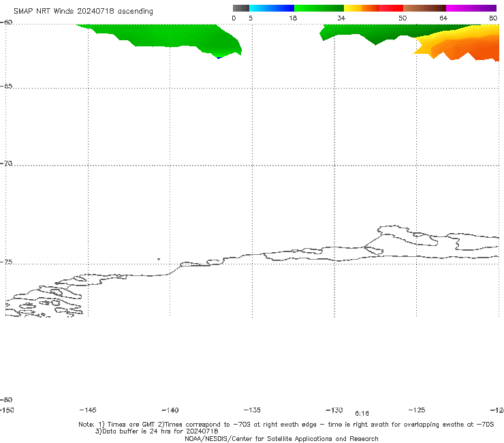Image resolution: width=504 pixels, height=443 pixels.
Task: Click the color bar label '50'
Action: (x=403, y=18)
